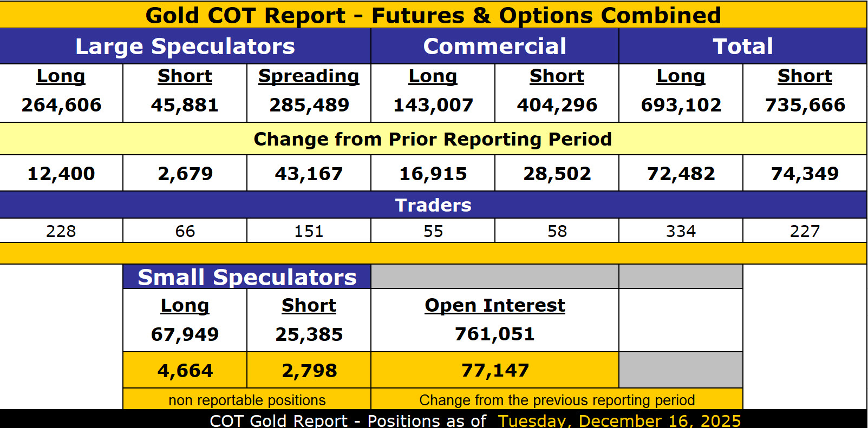
Task: Click the Total section header
Action: [742, 47]
